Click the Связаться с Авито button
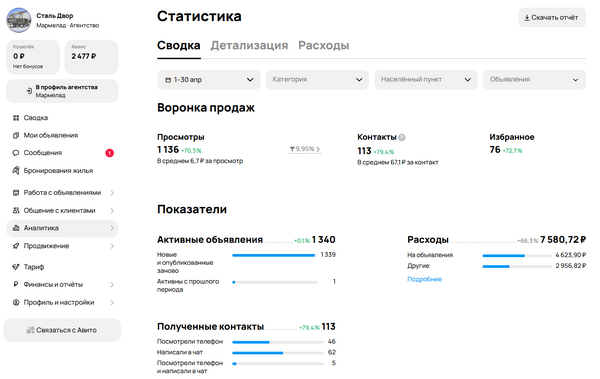Viewport: 600px width, 379px height. tap(62, 330)
